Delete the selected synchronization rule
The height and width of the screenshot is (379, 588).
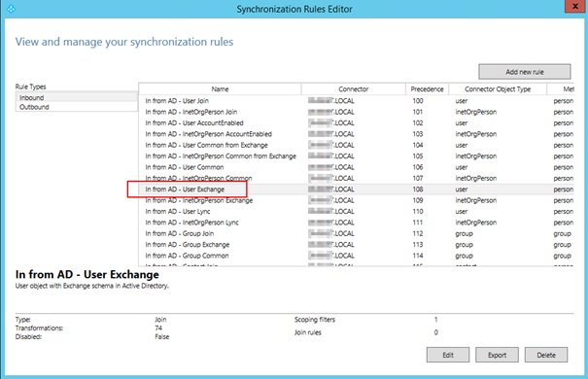click(546, 355)
